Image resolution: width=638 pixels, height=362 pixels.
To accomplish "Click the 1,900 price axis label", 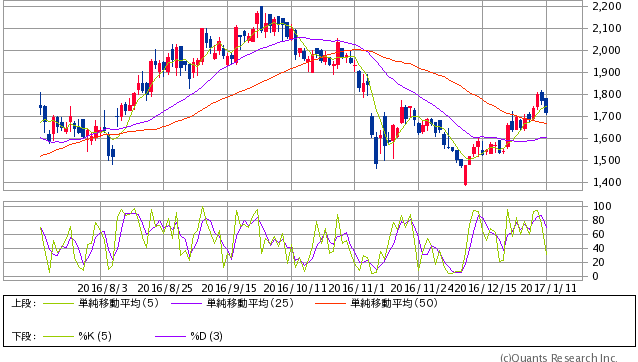I will click(607, 72).
